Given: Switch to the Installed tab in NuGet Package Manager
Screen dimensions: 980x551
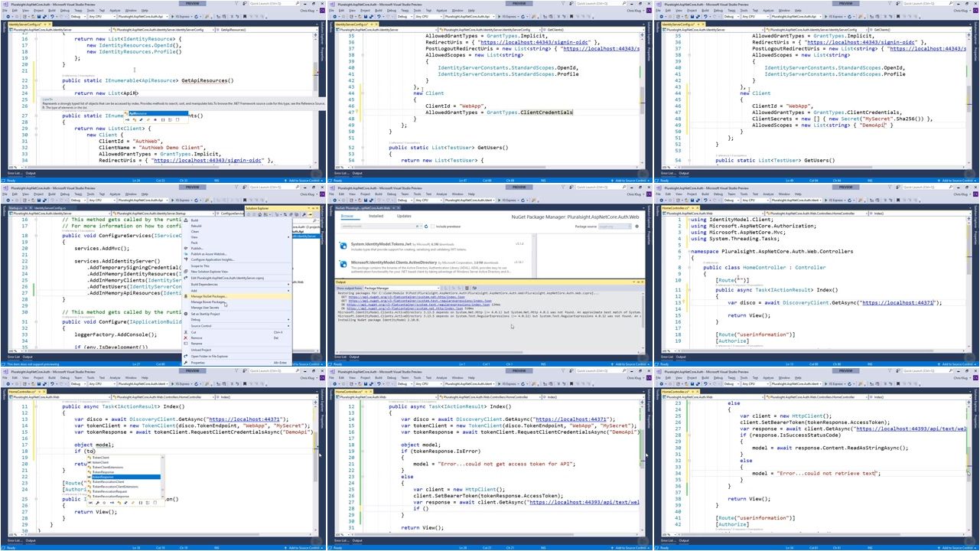Looking at the screenshot, I should pos(376,216).
